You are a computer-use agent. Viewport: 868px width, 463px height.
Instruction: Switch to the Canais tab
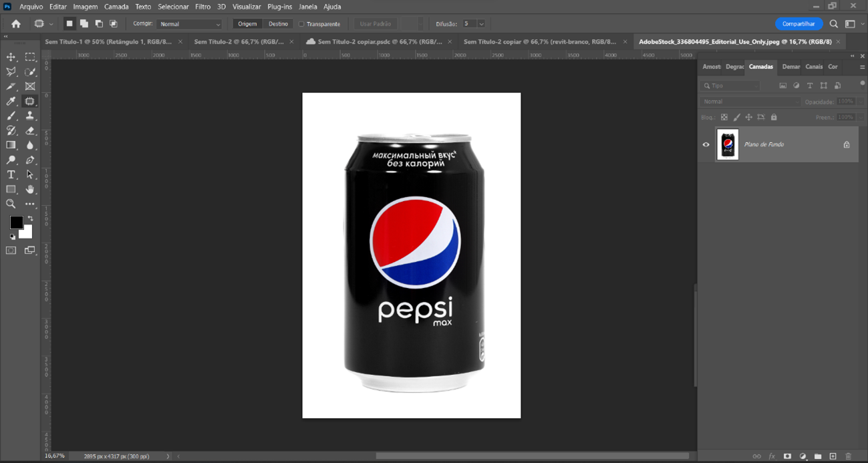pyautogui.click(x=814, y=67)
